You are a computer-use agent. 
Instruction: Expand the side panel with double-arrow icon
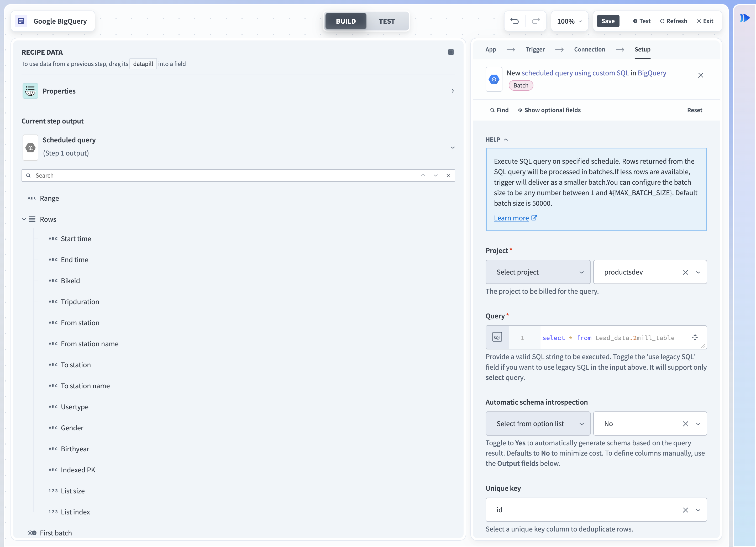pos(744,18)
